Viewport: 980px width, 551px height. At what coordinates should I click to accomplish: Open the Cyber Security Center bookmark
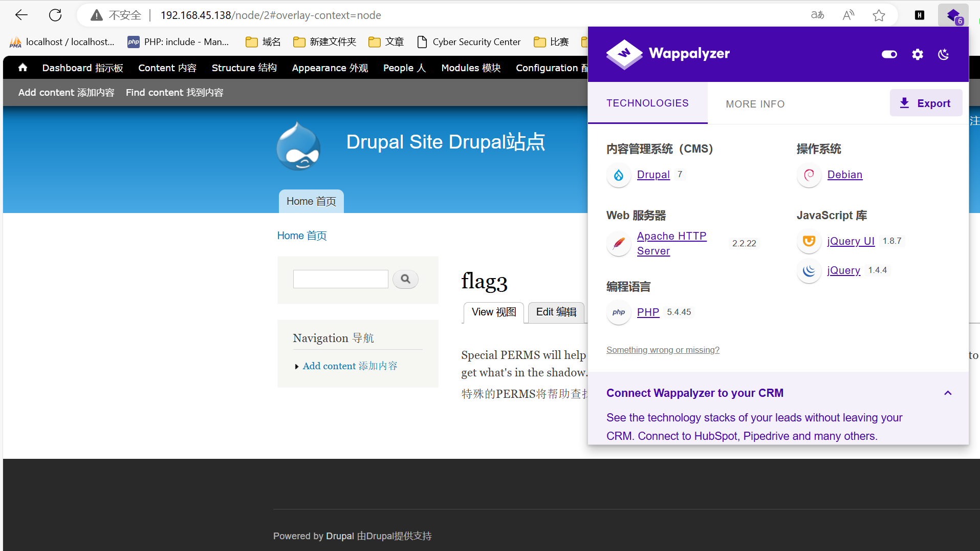pyautogui.click(x=469, y=42)
